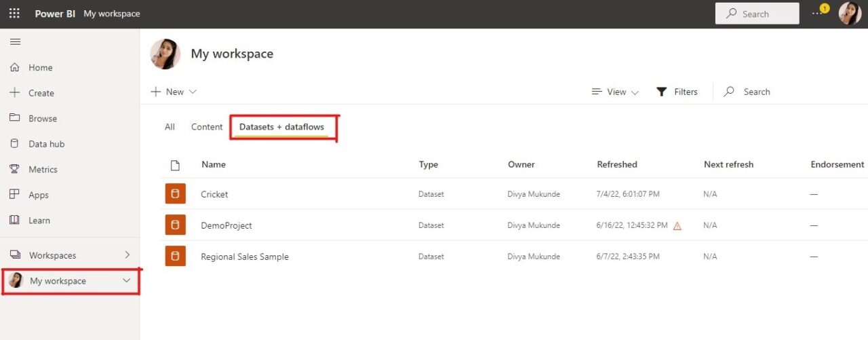Click the top bar Search box

[757, 14]
